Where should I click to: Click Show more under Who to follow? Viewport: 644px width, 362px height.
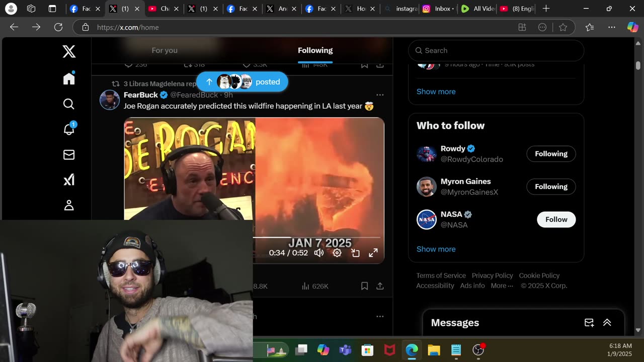coord(436,249)
